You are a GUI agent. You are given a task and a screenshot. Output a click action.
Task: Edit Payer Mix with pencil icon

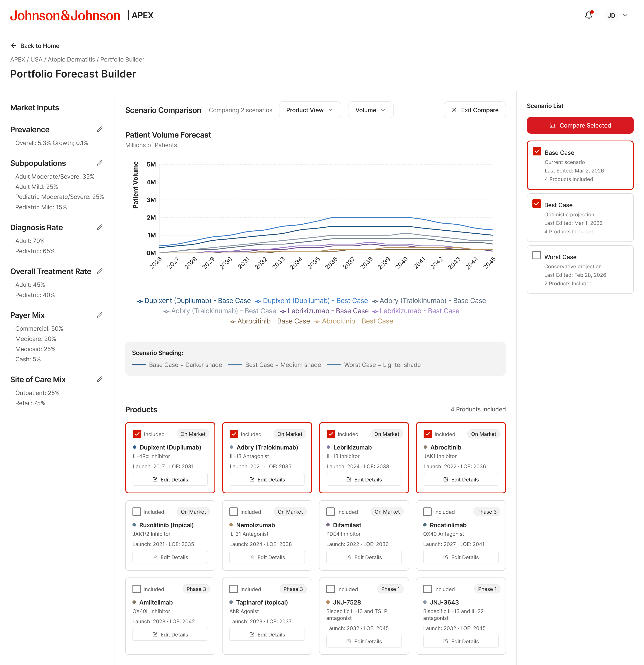pyautogui.click(x=99, y=315)
